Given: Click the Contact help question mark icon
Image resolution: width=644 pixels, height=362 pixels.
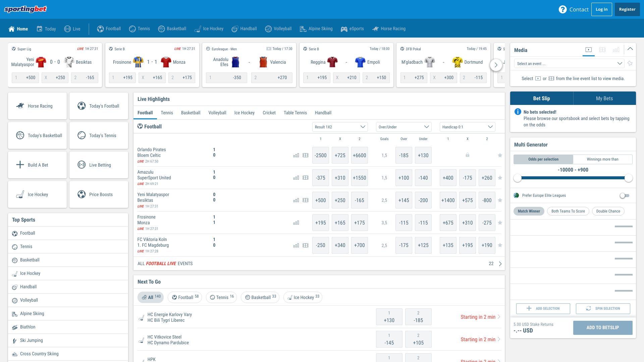Looking at the screenshot, I should (562, 9).
